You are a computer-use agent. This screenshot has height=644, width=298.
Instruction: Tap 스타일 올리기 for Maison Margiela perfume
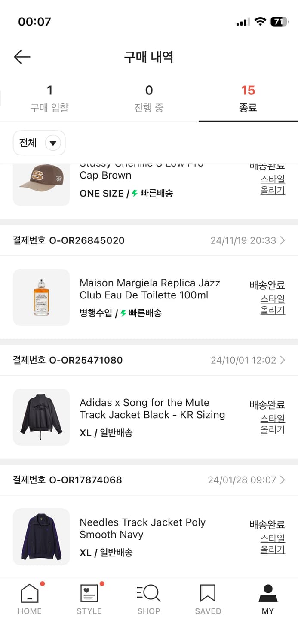[273, 304]
